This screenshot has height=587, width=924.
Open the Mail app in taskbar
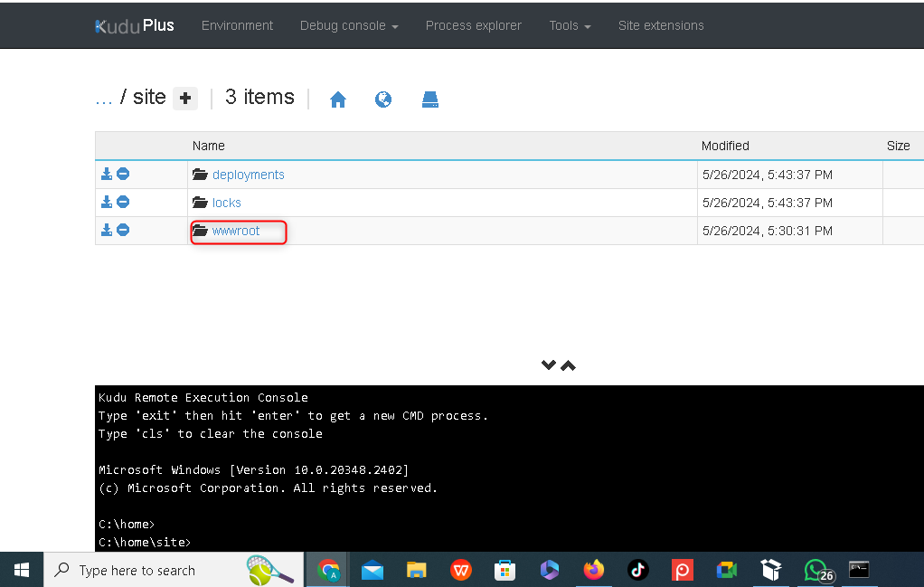pos(372,571)
